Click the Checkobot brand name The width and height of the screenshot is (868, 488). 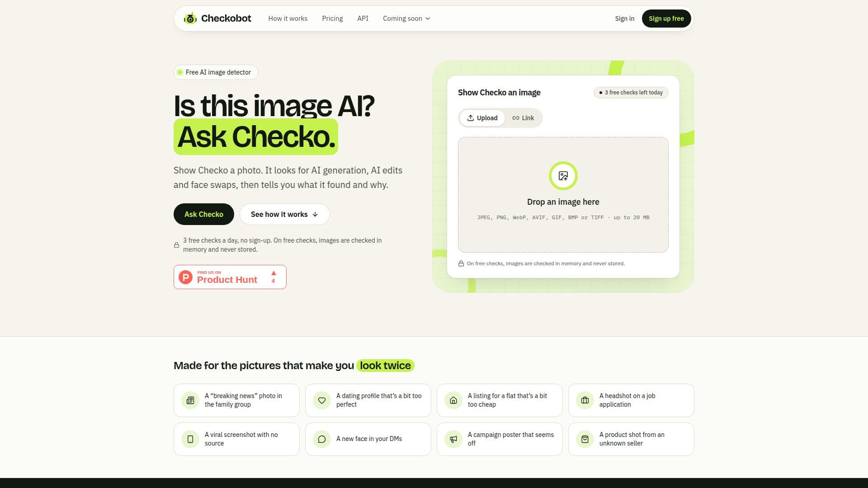coord(226,19)
